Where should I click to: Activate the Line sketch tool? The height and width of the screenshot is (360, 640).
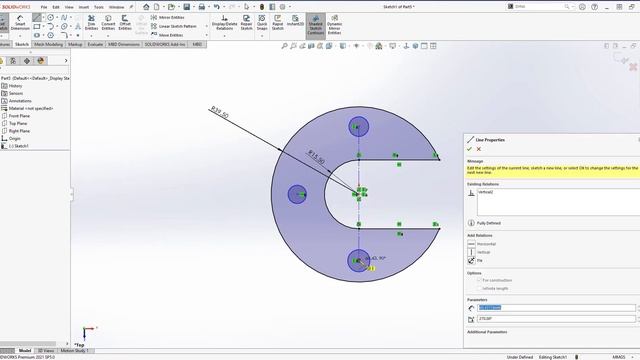point(37,18)
